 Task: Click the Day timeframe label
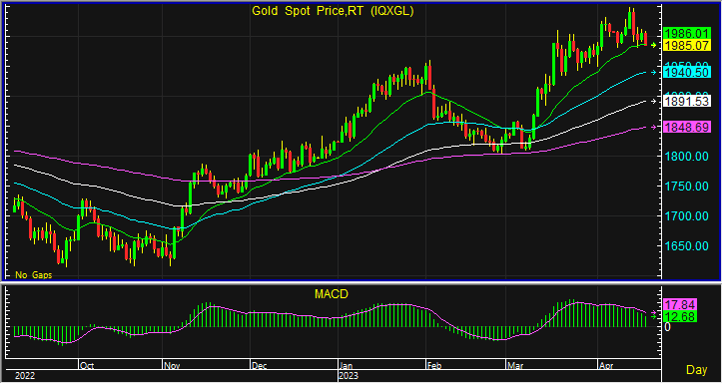pos(697,370)
